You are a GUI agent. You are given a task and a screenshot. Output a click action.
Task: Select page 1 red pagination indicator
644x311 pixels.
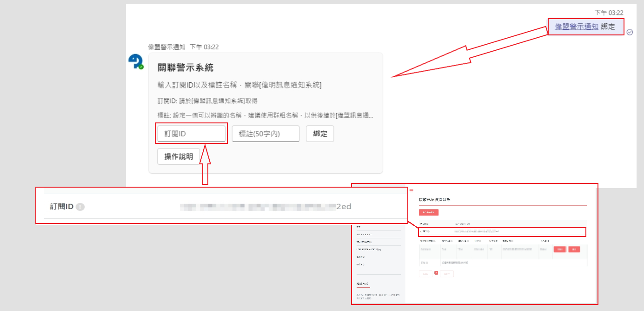coord(436,273)
